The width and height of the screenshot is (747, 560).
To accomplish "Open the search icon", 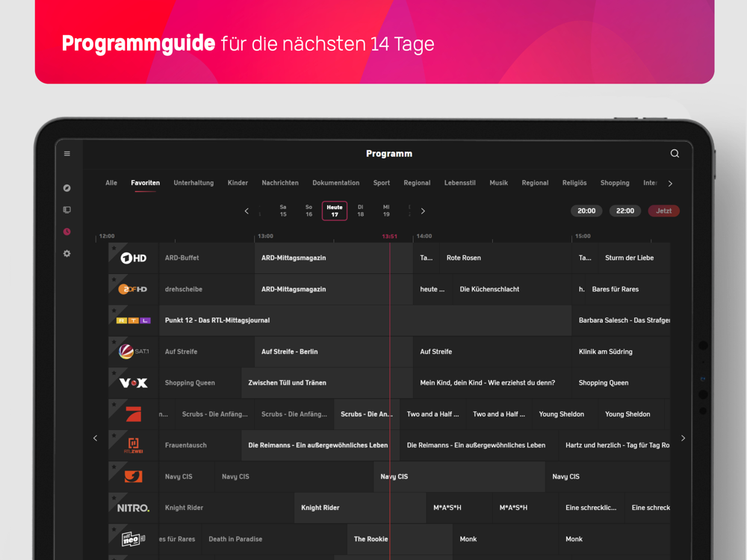I will (x=675, y=153).
